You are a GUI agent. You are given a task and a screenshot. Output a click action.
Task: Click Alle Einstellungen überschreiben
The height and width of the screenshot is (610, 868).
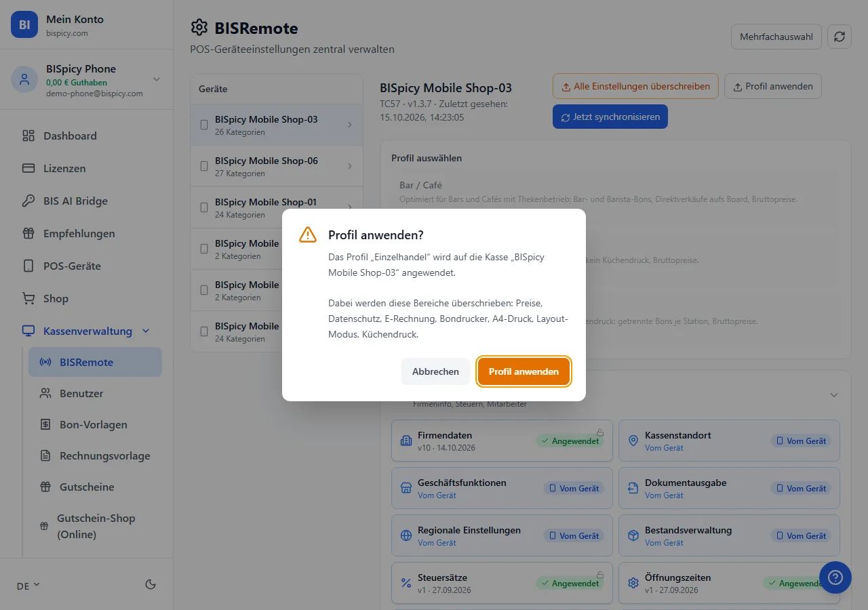[x=635, y=86]
